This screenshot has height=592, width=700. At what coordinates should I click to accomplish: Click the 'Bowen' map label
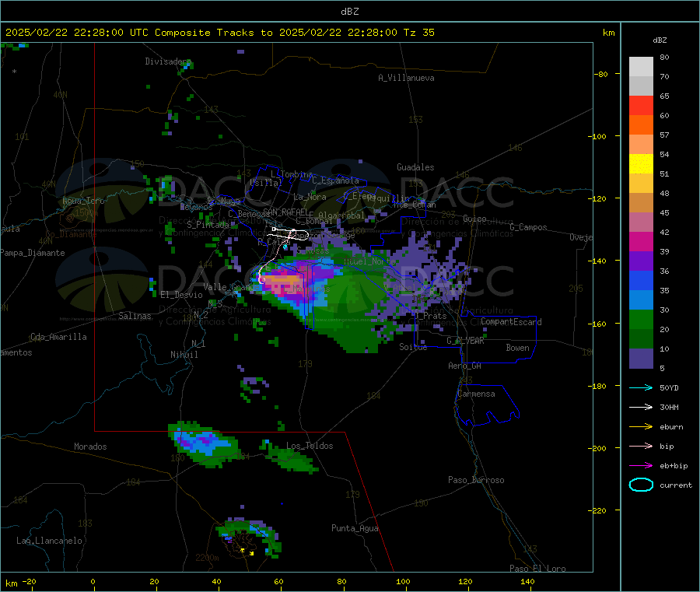point(518,348)
